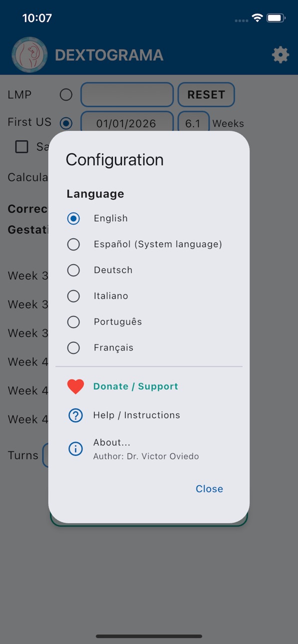Tap the RESET button

click(x=206, y=95)
